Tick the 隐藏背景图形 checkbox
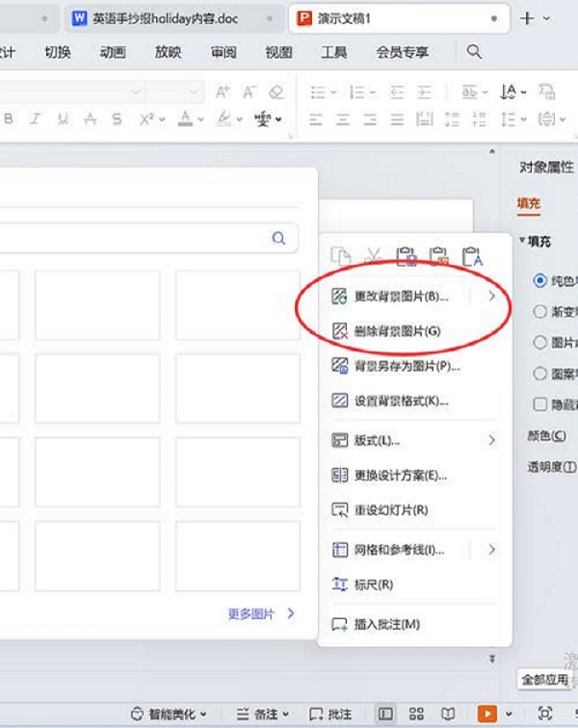The image size is (578, 728). click(540, 404)
